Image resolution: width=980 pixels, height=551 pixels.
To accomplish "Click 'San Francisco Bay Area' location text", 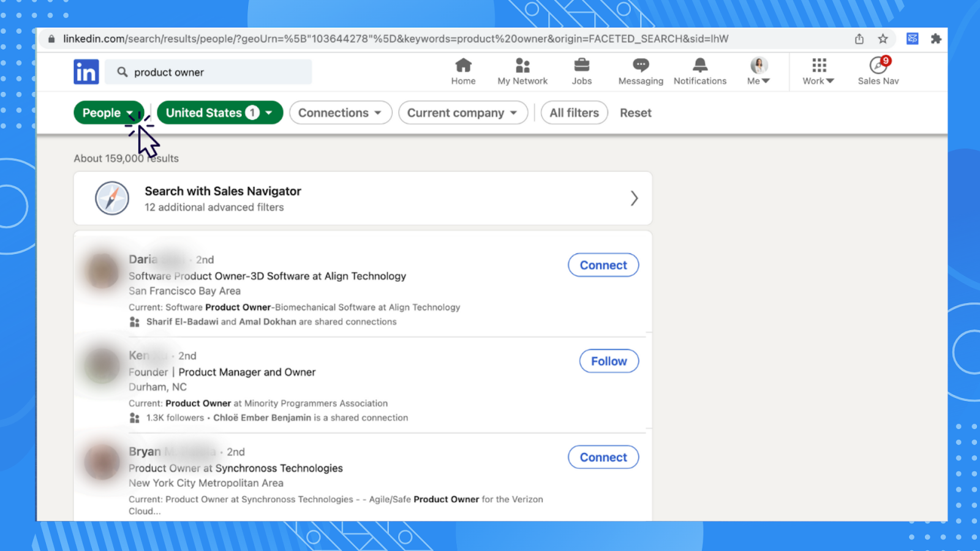I will click(x=184, y=291).
